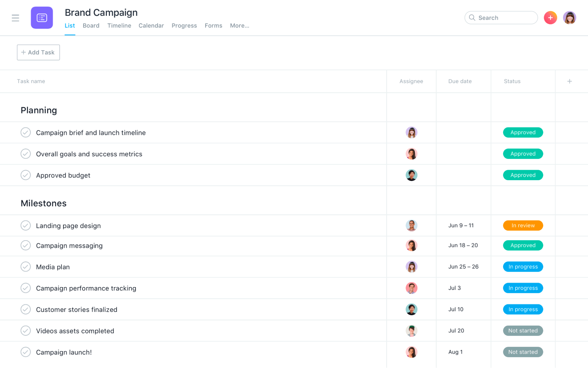Click the assignee avatar on Landing page design

coord(412,226)
